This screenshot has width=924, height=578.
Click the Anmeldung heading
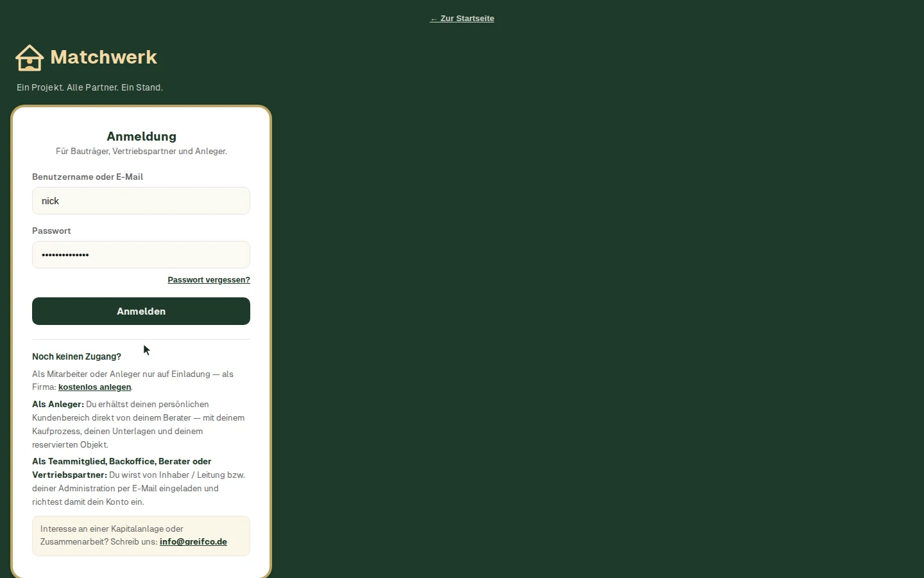click(141, 136)
